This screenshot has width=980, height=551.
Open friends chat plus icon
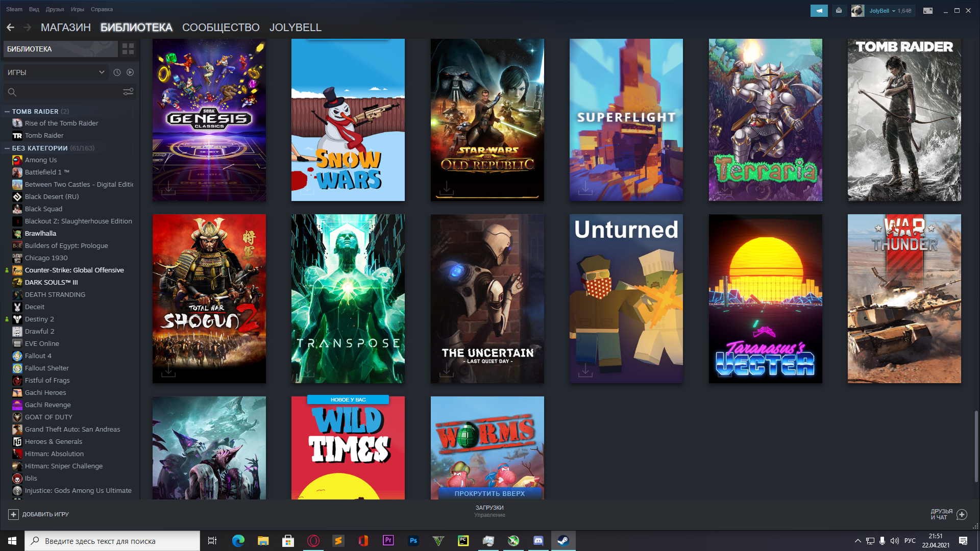point(962,514)
